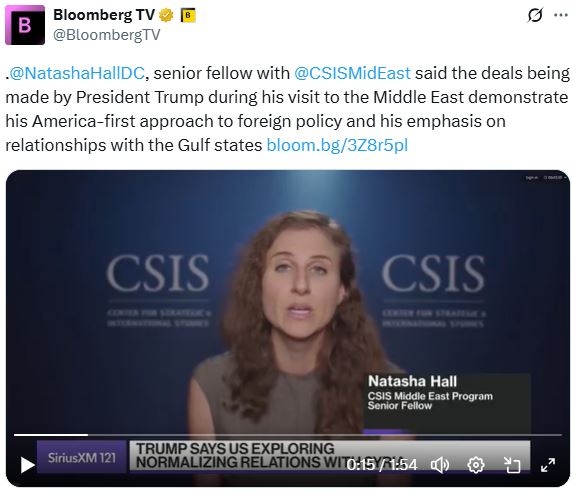Viewport: 577px width, 497px height.
Task: Click the Bloomberg TV profile avatar
Action: [25, 25]
